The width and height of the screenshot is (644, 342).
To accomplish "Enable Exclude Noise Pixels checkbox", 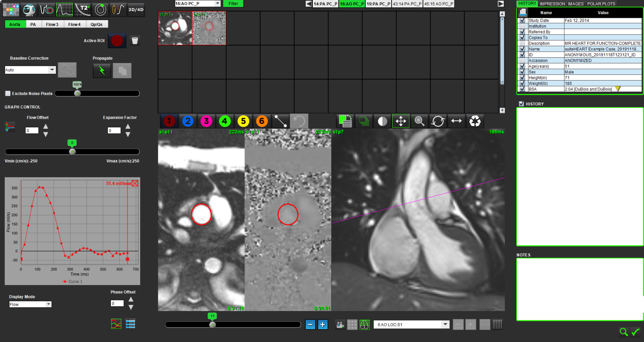I will pyautogui.click(x=8, y=93).
